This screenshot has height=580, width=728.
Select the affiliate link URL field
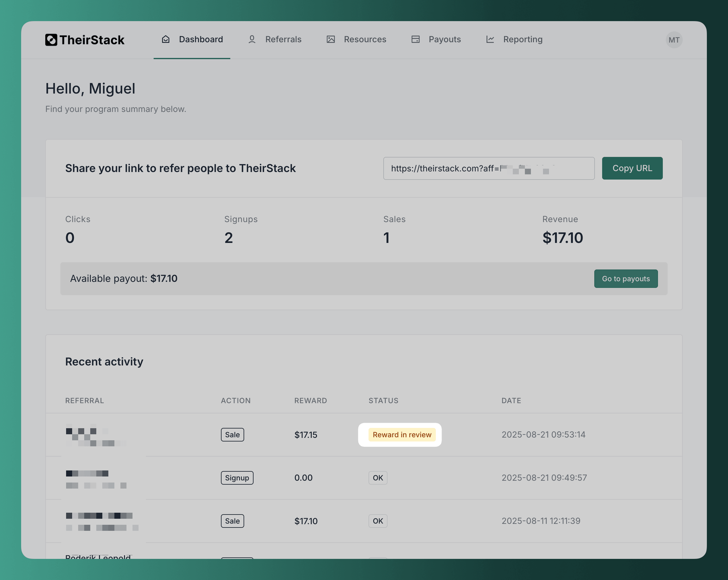489,168
